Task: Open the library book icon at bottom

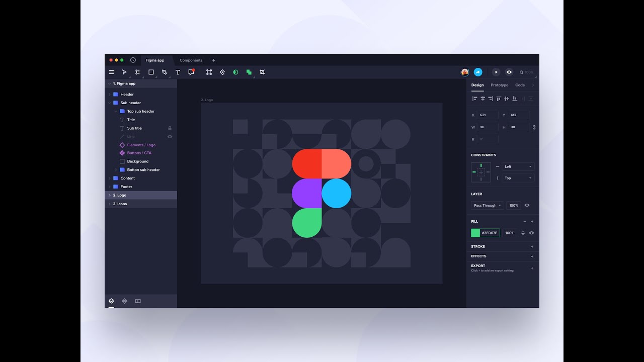Action: tap(138, 301)
